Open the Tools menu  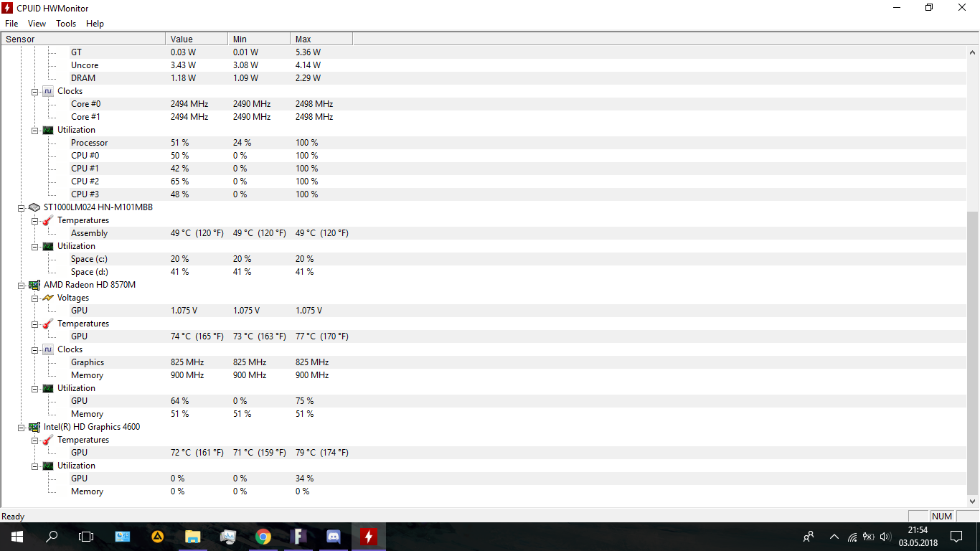pos(66,24)
